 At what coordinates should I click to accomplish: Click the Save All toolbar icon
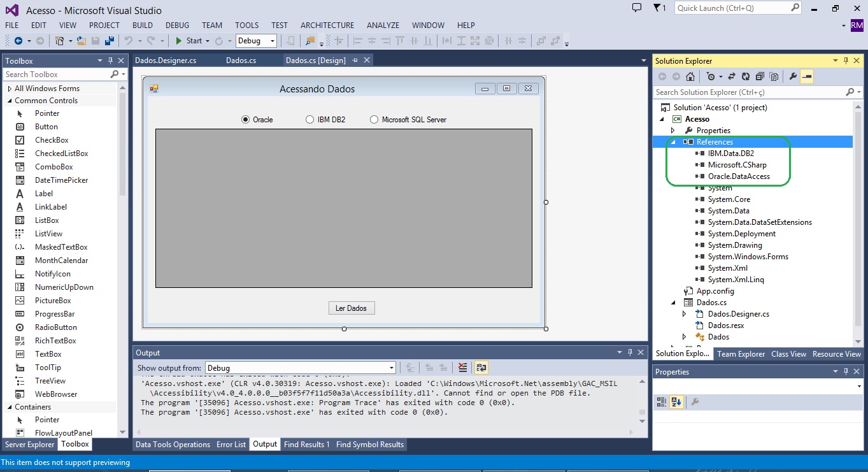click(110, 41)
